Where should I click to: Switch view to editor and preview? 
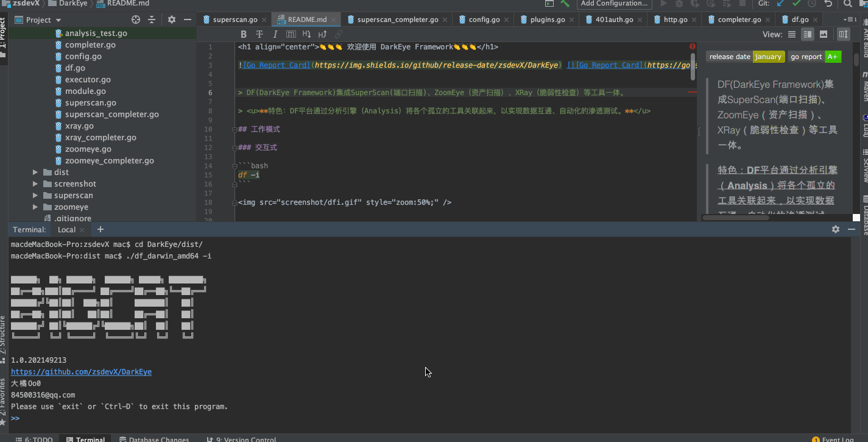point(808,34)
